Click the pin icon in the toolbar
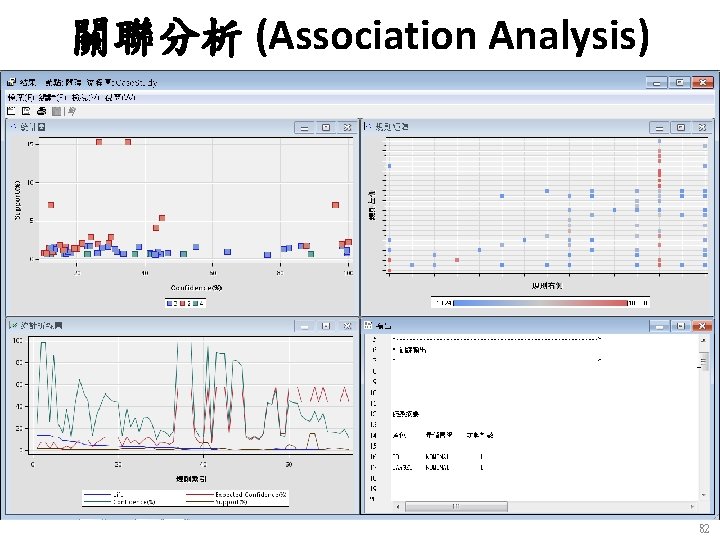This screenshot has height=540, width=720. 72,112
